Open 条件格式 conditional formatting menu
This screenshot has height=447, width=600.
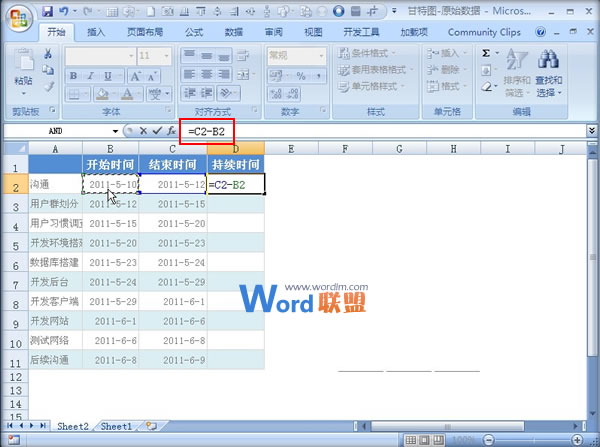click(367, 53)
